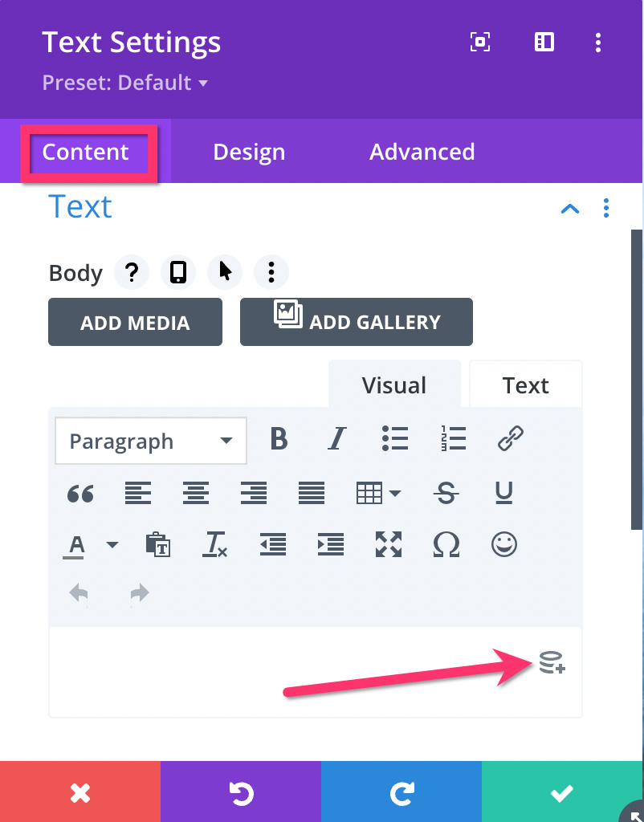This screenshot has height=822, width=644.
Task: Toggle italic formatting
Action: [336, 438]
